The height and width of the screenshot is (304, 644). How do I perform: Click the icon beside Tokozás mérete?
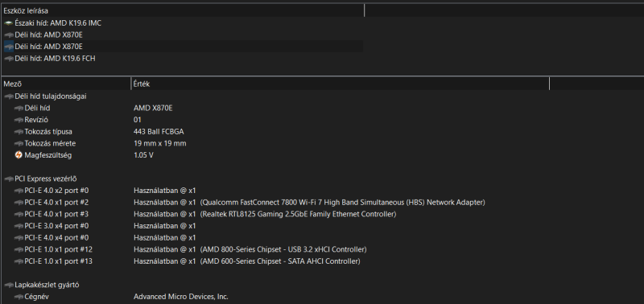(19, 144)
